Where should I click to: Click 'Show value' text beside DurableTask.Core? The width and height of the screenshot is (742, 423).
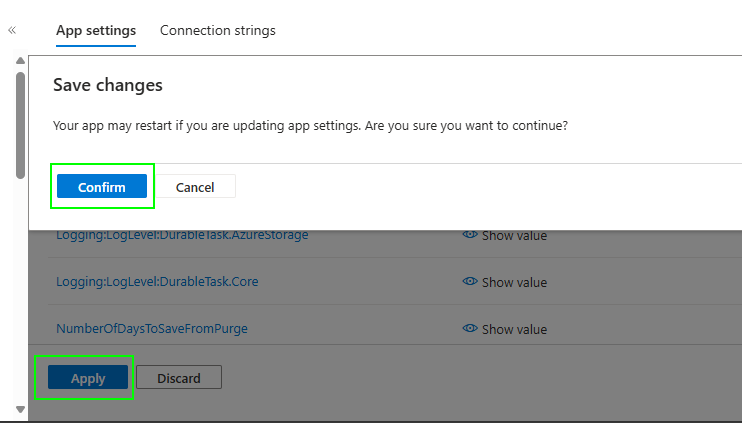pyautogui.click(x=514, y=282)
